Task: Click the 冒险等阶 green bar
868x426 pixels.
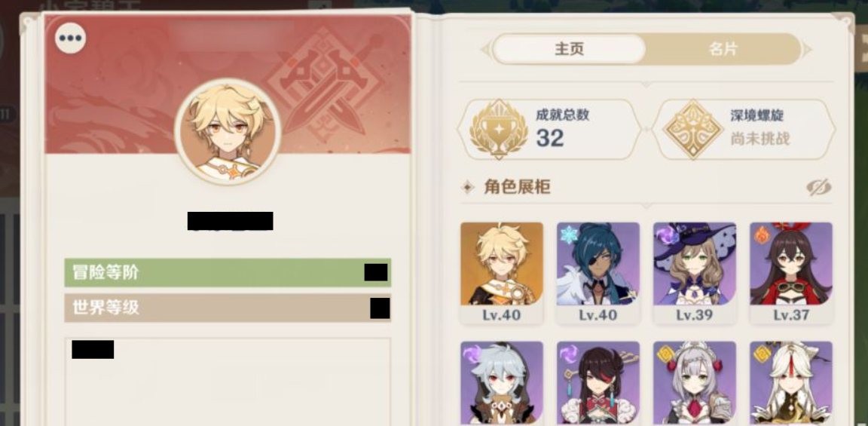Action: [x=228, y=272]
